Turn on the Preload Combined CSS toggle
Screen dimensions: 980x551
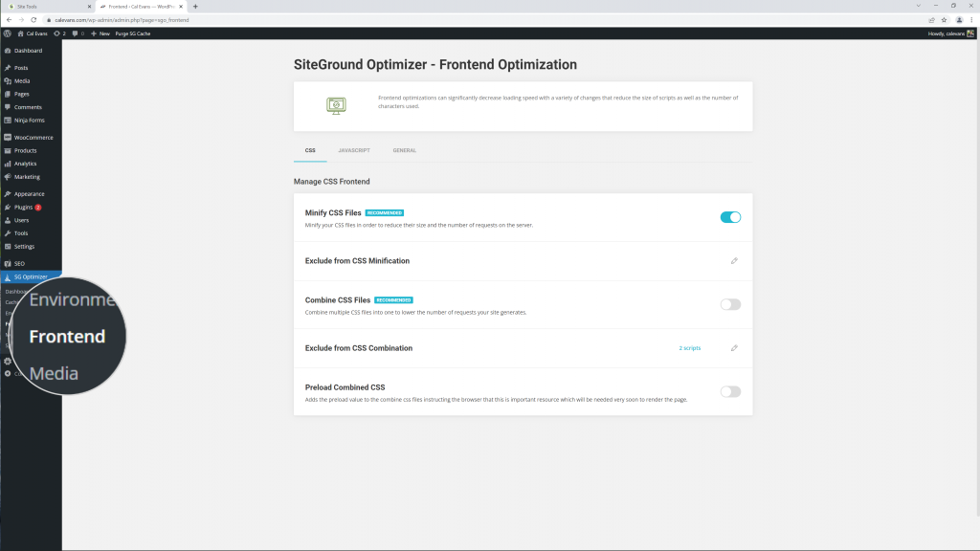730,391
